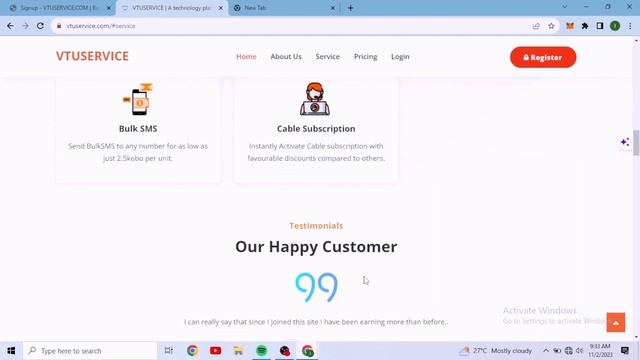Click the taskbar clock and date
The height and width of the screenshot is (360, 640).
pos(600,351)
